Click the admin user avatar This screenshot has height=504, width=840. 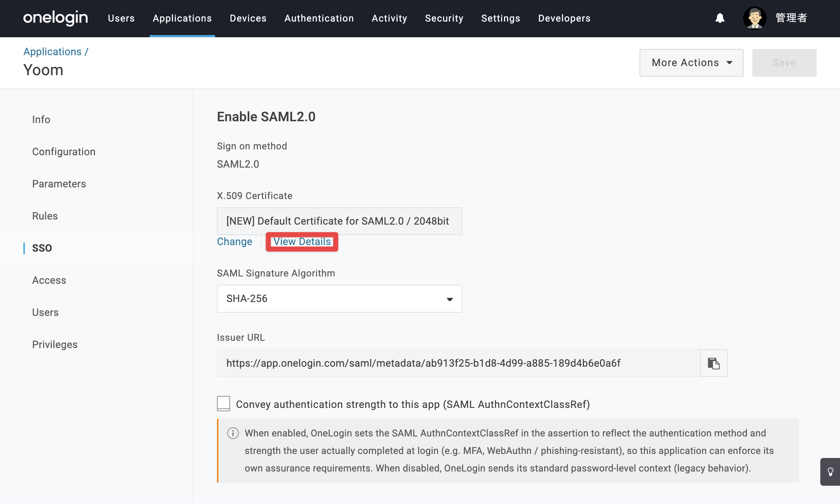(x=755, y=18)
